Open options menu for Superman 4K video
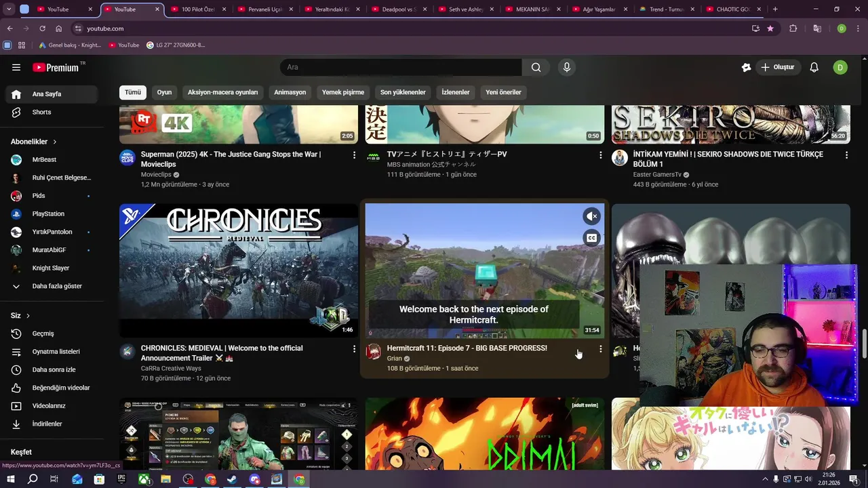 point(354,155)
